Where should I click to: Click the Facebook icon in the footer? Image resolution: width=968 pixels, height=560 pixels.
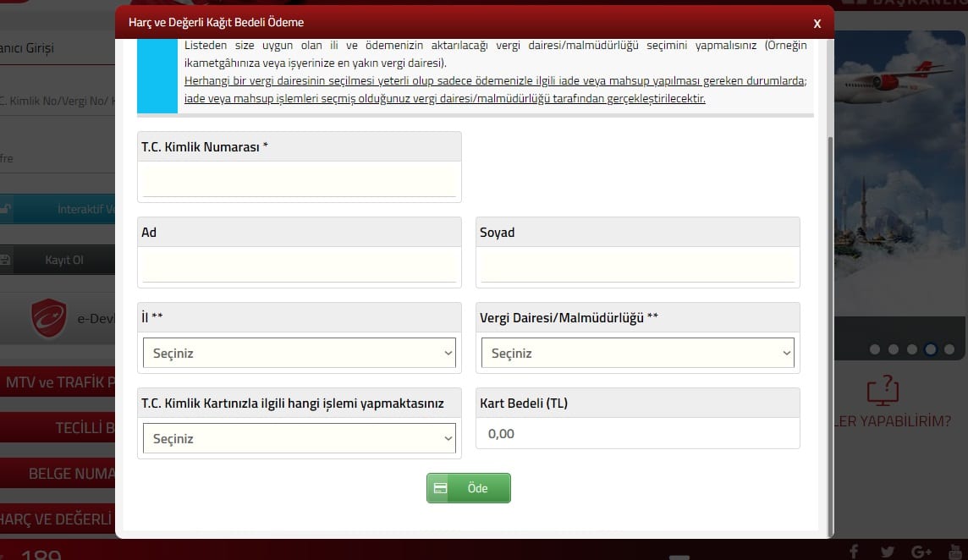[854, 552]
